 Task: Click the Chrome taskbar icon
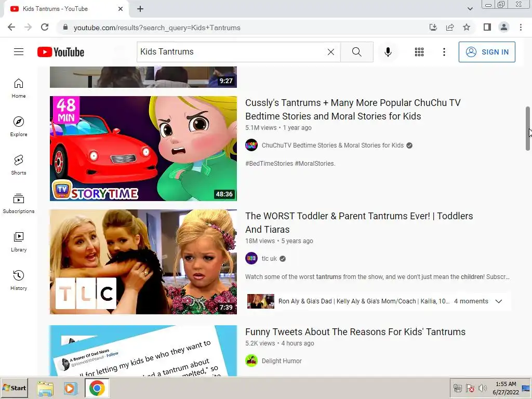click(x=97, y=388)
